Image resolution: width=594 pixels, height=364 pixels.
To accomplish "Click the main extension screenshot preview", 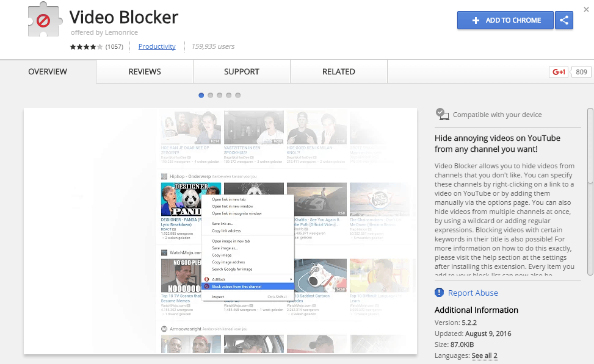I will [x=220, y=231].
